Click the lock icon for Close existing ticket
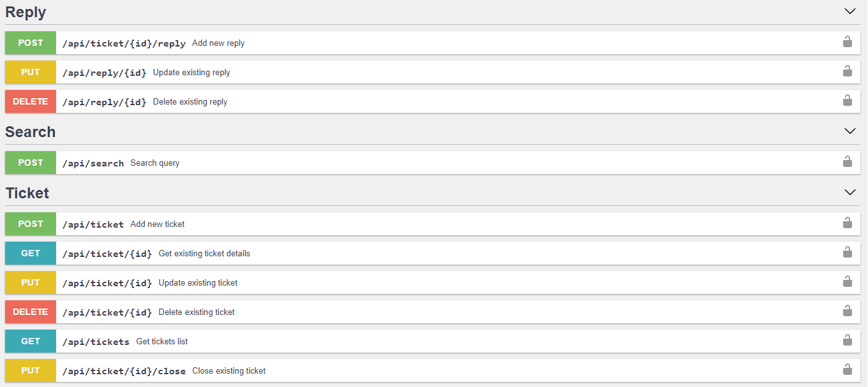The height and width of the screenshot is (387, 868). 848,370
